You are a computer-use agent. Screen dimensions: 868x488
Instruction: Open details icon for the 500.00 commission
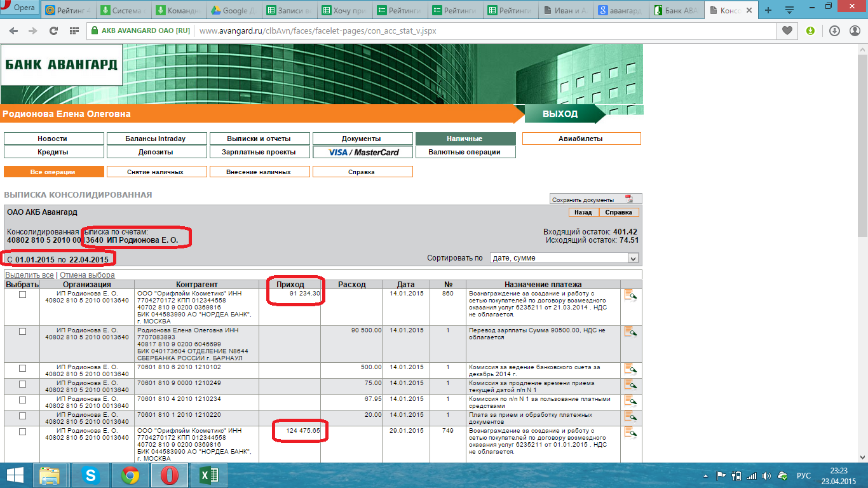[x=630, y=369]
